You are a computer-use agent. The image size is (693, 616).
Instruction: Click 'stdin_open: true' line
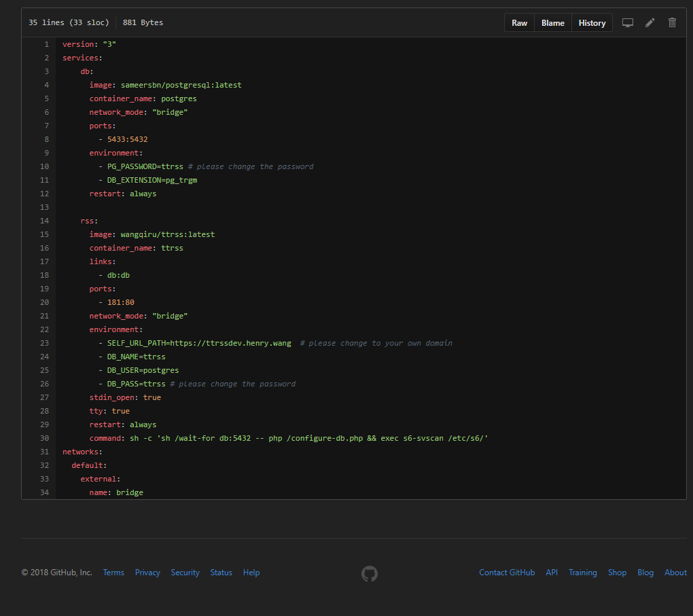point(125,397)
